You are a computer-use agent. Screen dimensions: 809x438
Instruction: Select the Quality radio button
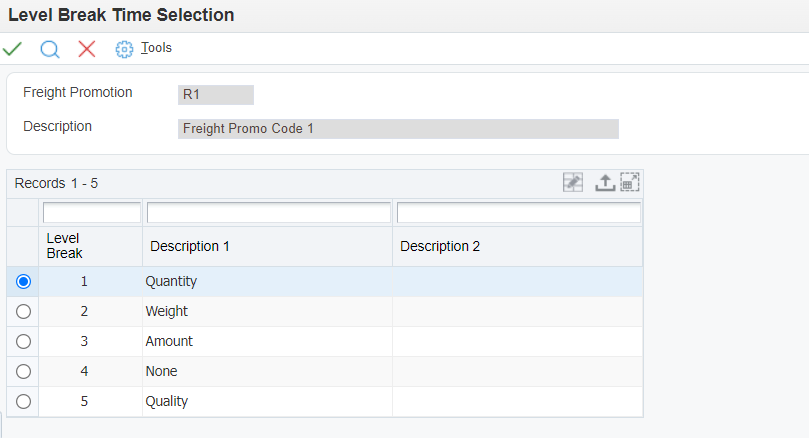[23, 401]
